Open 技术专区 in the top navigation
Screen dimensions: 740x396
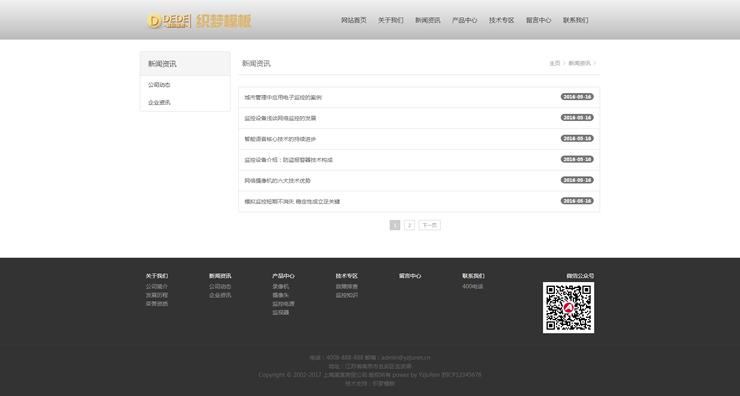pos(501,20)
